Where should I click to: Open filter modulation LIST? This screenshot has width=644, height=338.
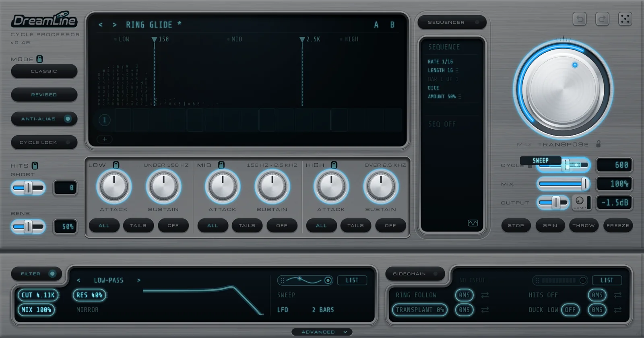tap(352, 280)
